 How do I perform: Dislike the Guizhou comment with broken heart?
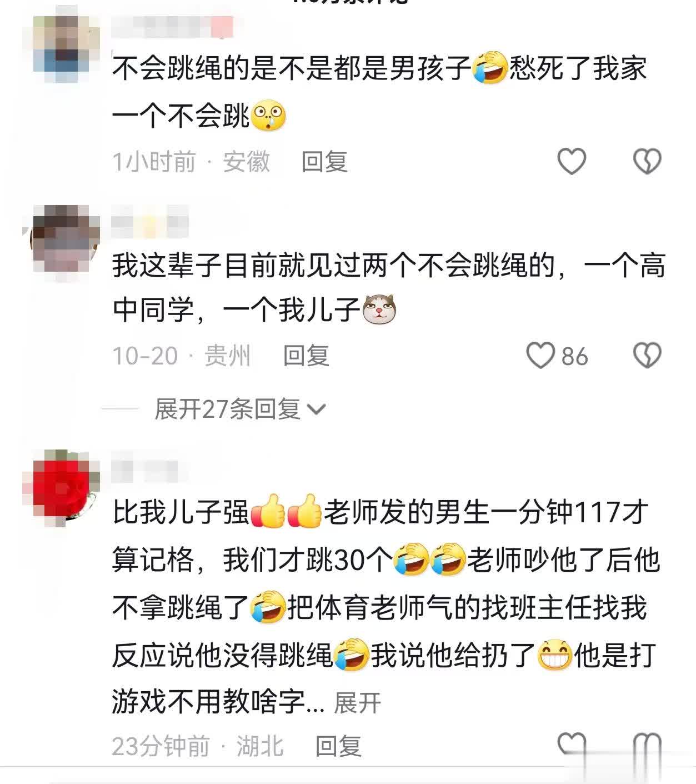click(x=647, y=356)
